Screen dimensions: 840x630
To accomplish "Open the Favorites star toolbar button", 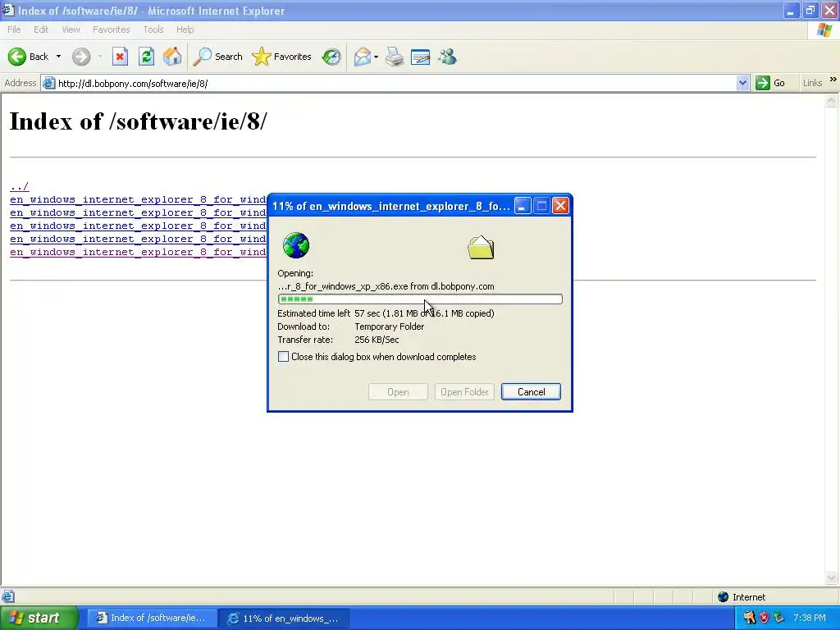I will pos(282,57).
